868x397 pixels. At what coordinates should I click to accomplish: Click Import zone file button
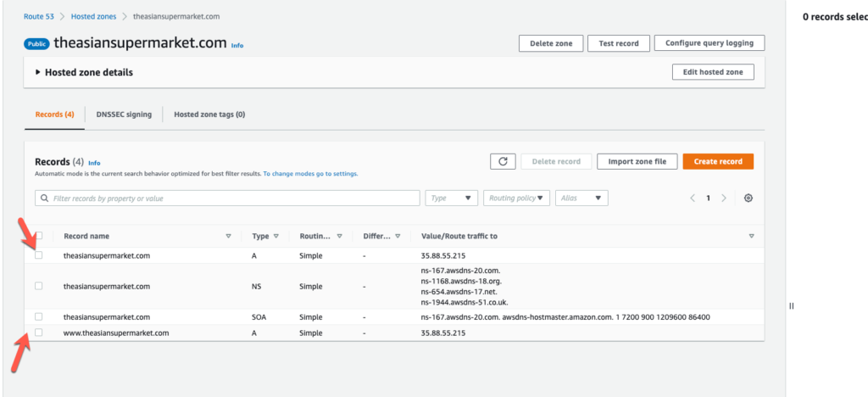(x=637, y=161)
